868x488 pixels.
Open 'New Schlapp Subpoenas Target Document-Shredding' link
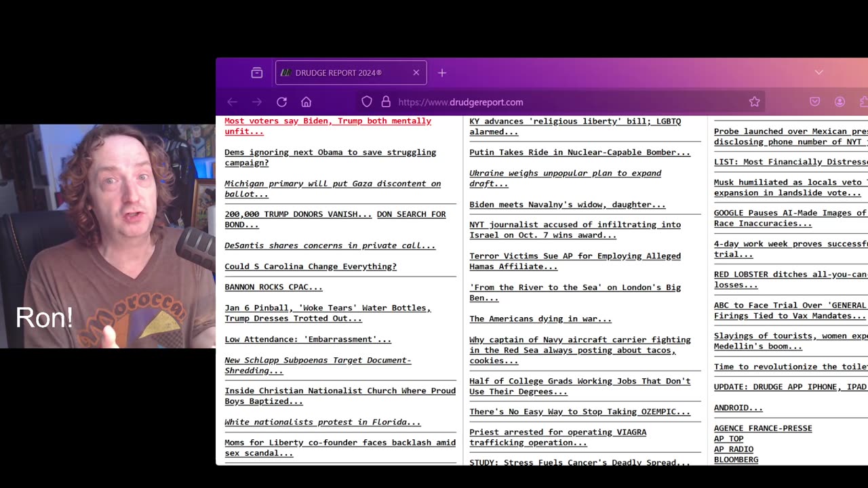(x=317, y=365)
